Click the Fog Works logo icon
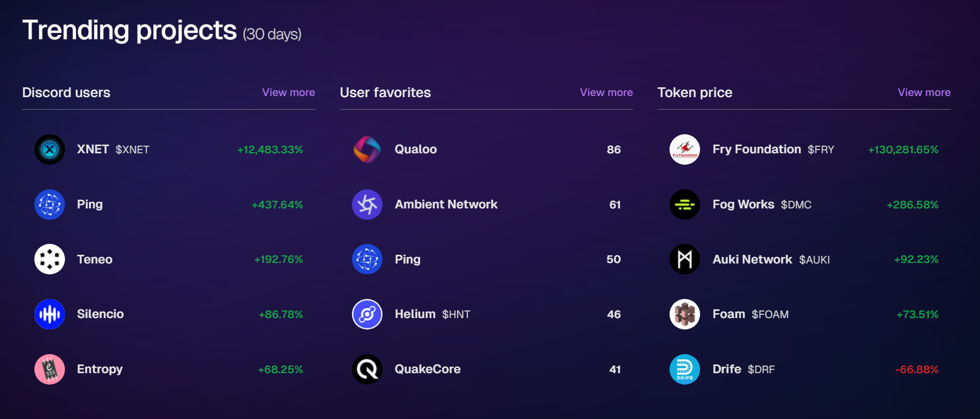The height and width of the screenshot is (419, 980). (x=685, y=205)
